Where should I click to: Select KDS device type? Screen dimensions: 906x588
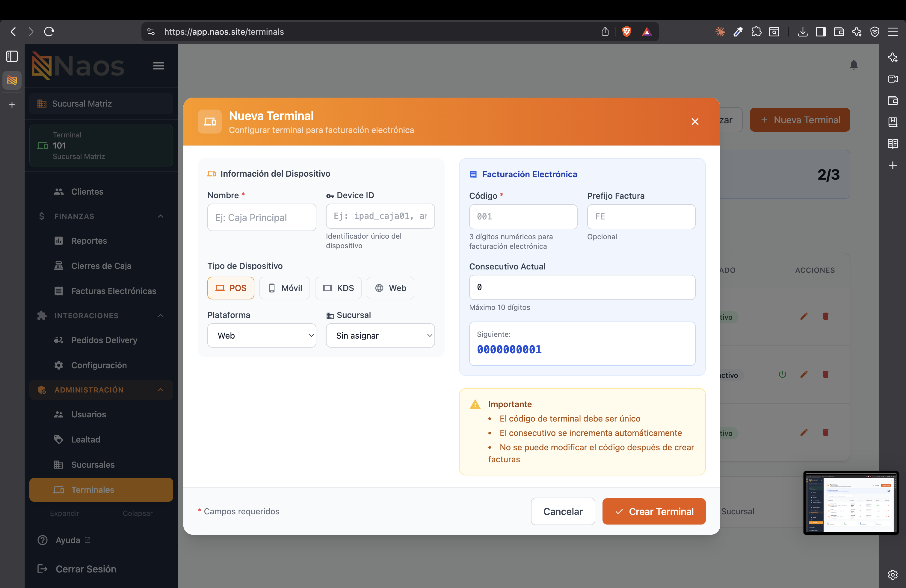tap(338, 288)
